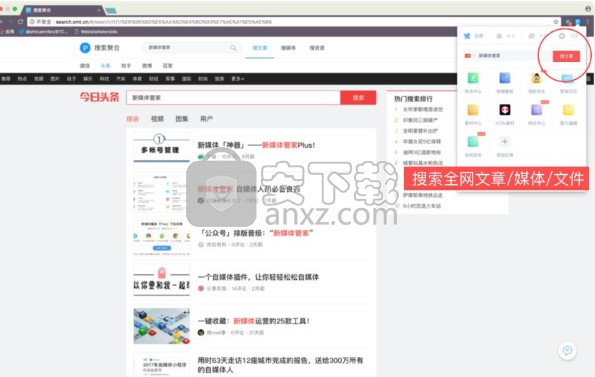
Task: Click the chat bubble feedback icon
Action: (567, 350)
